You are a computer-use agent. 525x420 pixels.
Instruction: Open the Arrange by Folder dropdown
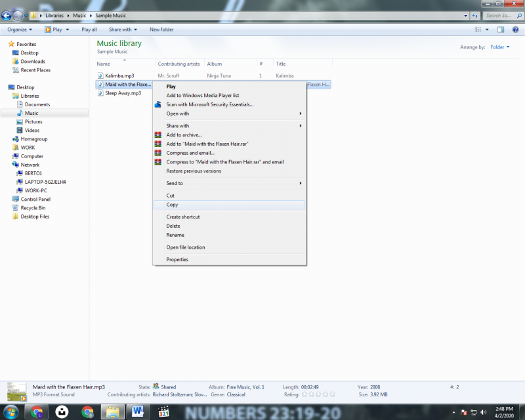point(499,47)
